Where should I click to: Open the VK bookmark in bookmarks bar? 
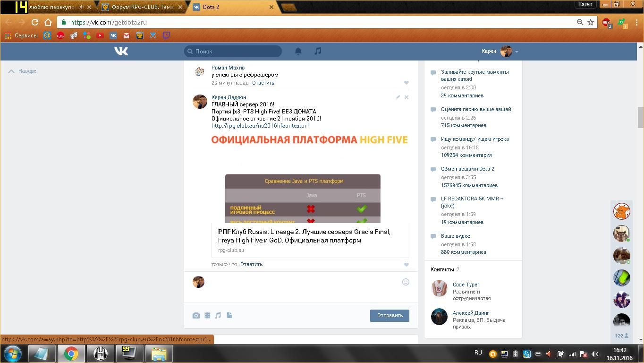pyautogui.click(x=113, y=35)
